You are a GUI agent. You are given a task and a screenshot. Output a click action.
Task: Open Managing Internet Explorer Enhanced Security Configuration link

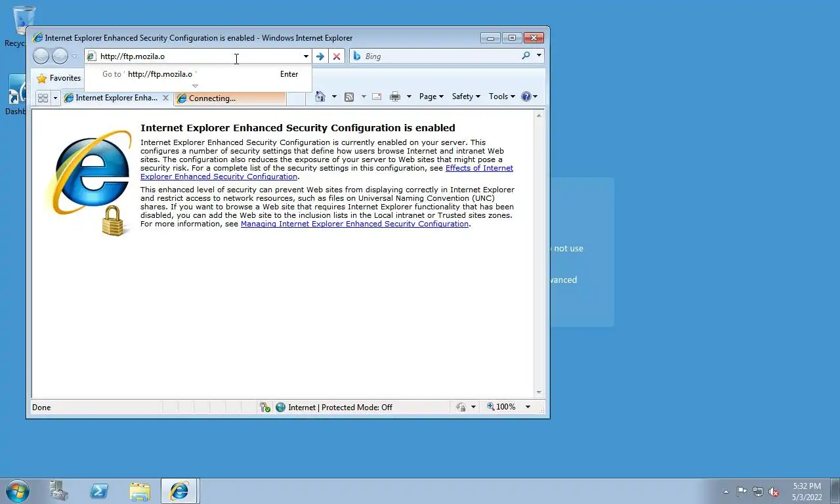coord(354,224)
